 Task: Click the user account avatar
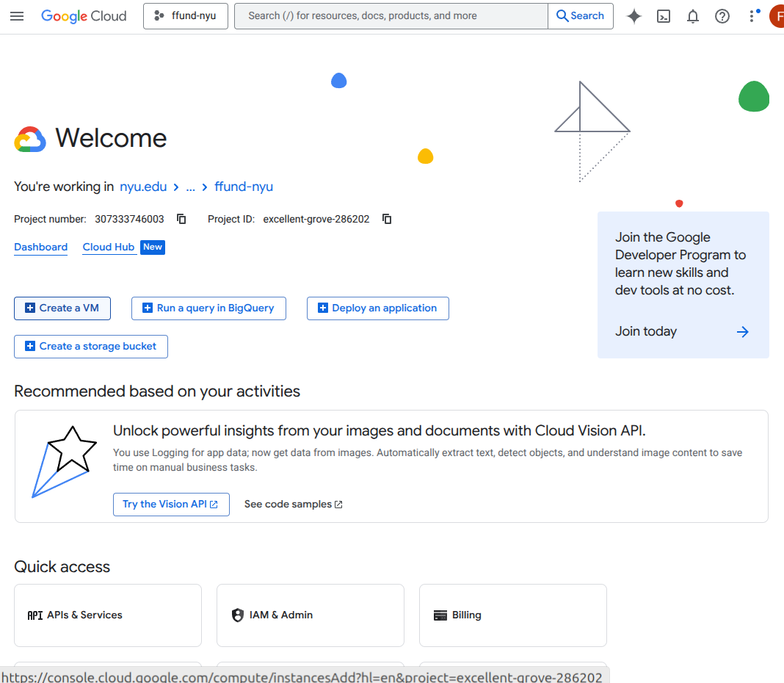[777, 16]
